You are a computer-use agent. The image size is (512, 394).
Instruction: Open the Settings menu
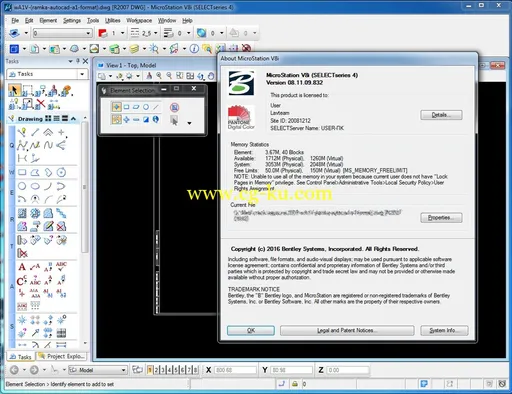(x=72, y=21)
